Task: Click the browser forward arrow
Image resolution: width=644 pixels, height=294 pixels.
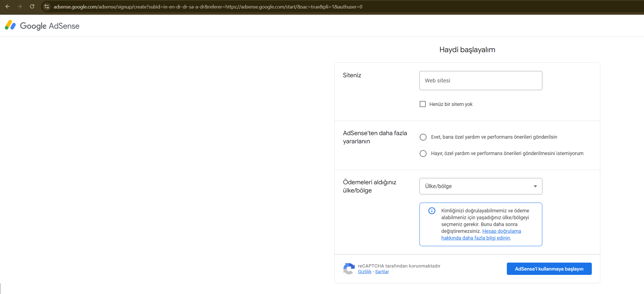Action: pos(20,7)
